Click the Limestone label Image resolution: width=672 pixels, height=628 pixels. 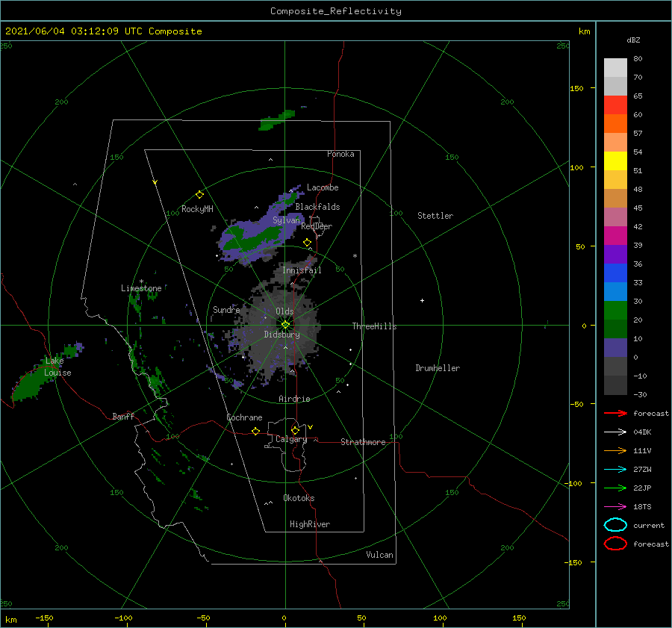click(x=141, y=288)
